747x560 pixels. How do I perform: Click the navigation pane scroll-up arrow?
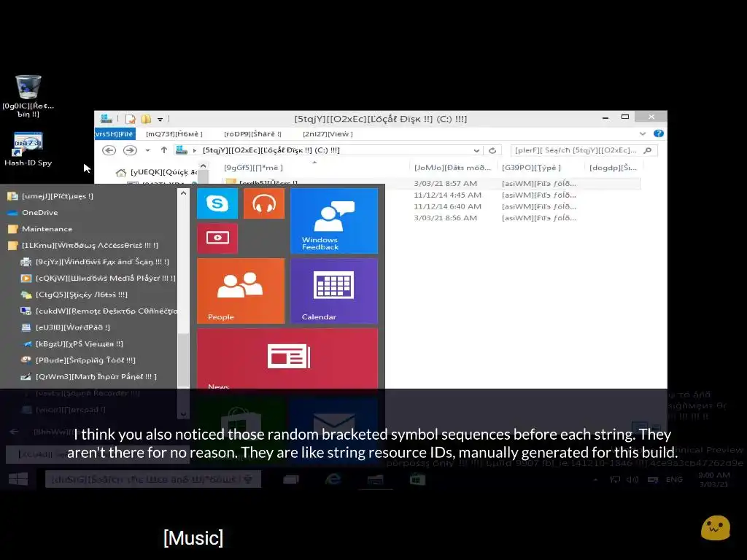pos(204,166)
